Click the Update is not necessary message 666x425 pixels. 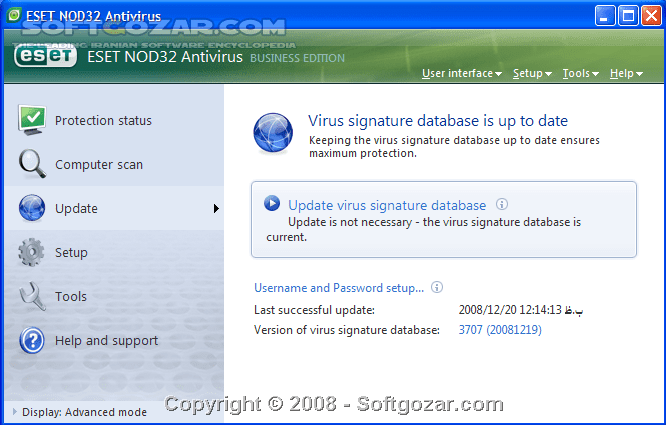tap(423, 230)
